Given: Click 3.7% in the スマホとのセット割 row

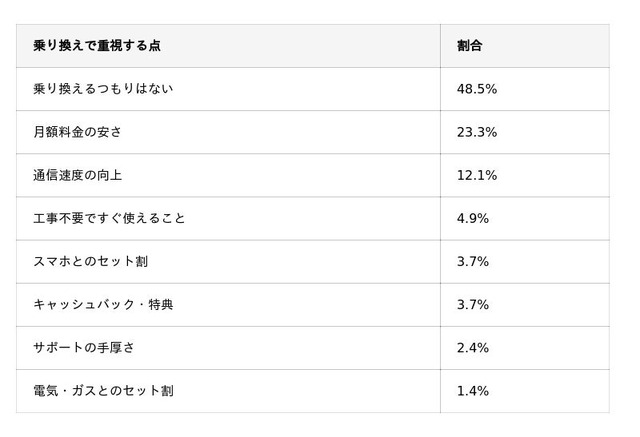Looking at the screenshot, I should 473,262.
